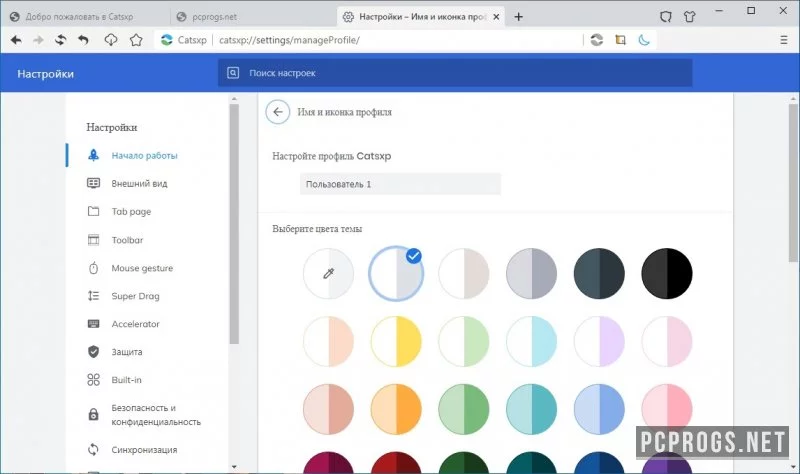Click the Built-in grid icon
Viewport: 800px width, 474px height.
tap(93, 380)
